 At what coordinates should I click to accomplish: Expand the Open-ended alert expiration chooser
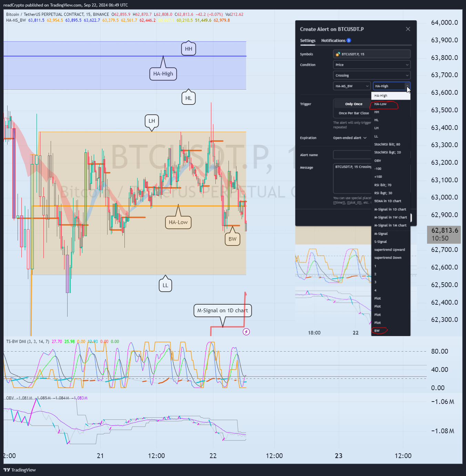pyautogui.click(x=350, y=138)
